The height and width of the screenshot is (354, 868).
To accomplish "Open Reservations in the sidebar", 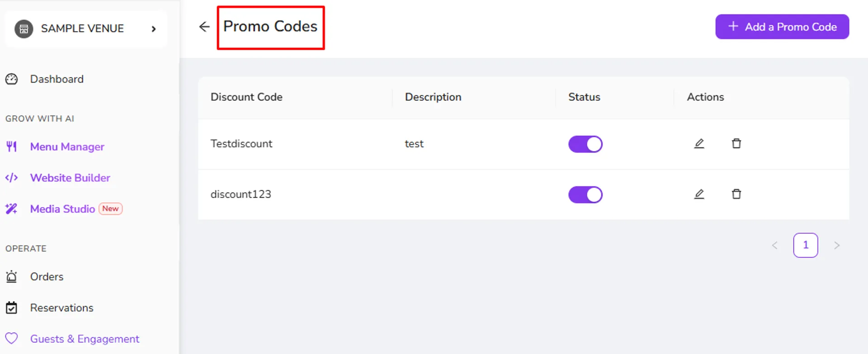I will pos(61,308).
